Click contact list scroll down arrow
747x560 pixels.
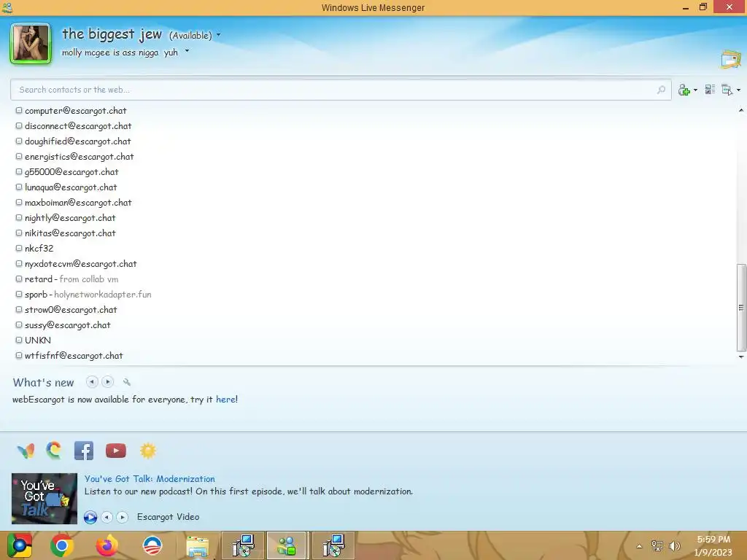click(741, 357)
